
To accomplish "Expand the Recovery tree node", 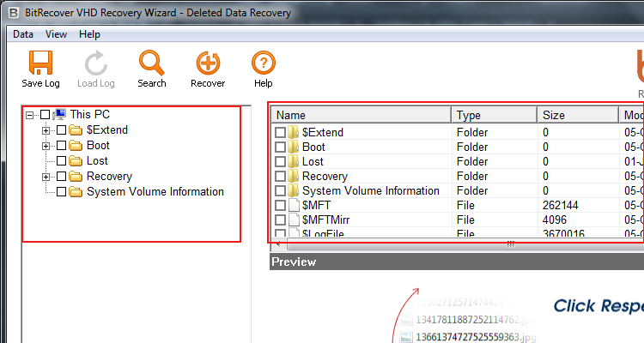I will 46,177.
